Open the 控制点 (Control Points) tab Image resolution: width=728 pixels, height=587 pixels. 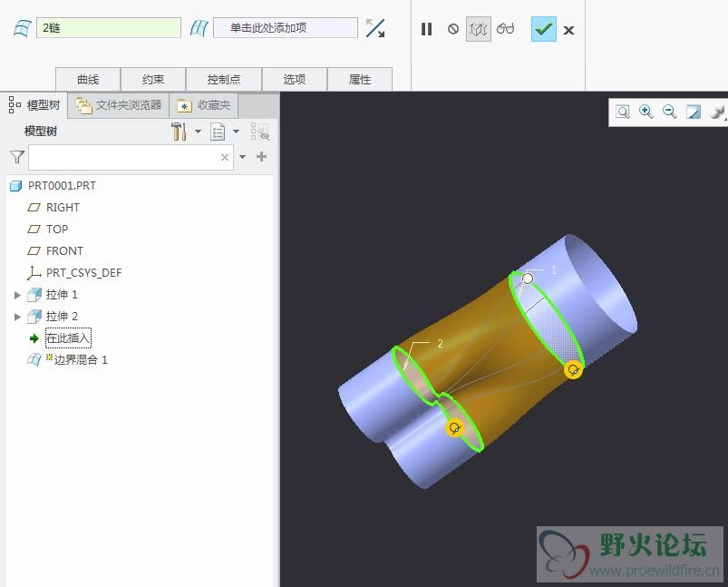(x=224, y=80)
